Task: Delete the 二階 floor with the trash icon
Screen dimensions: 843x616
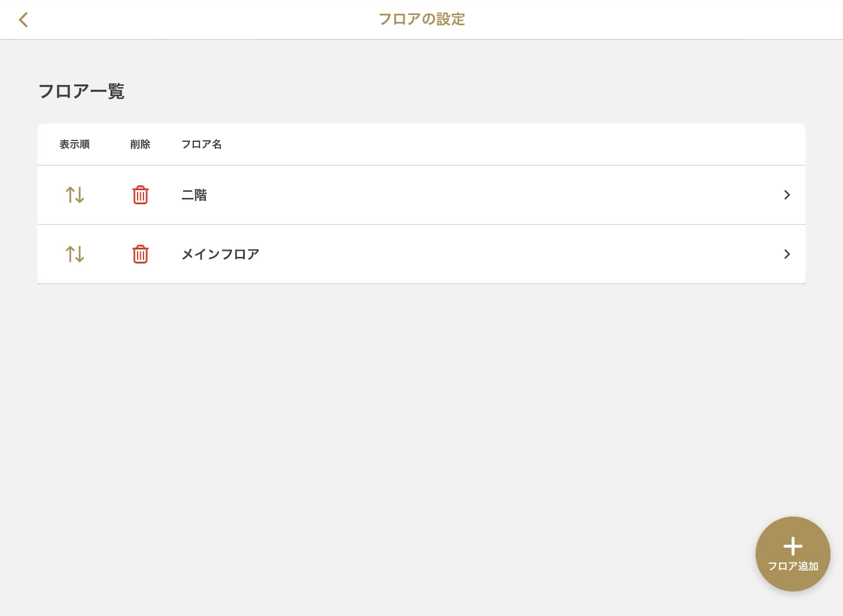Action: point(140,195)
